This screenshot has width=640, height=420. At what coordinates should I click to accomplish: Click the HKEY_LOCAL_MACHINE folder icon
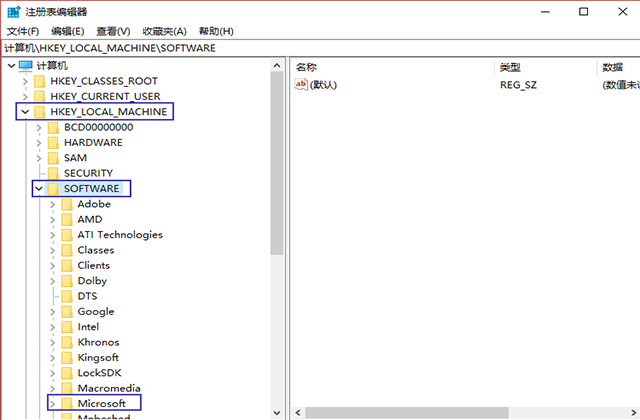[40, 112]
